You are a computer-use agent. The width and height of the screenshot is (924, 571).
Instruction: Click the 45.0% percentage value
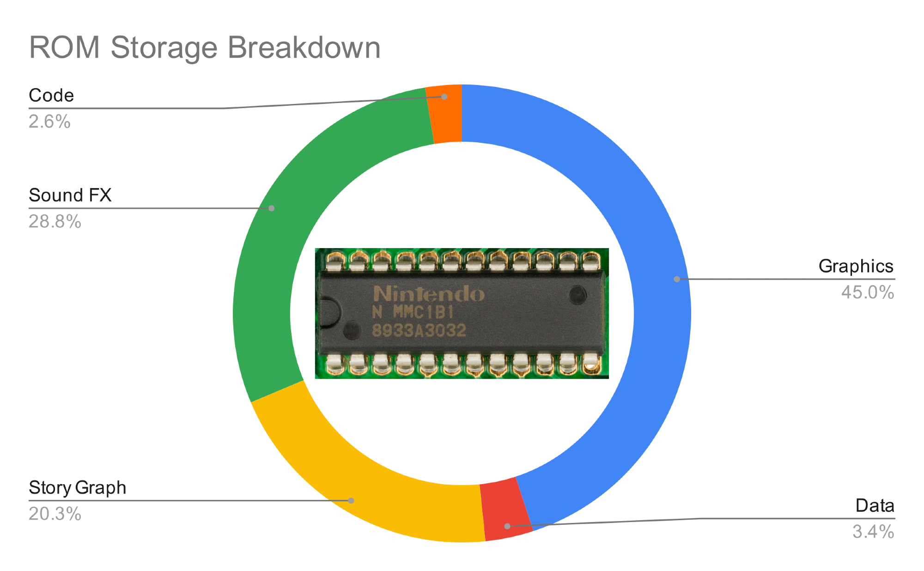tap(867, 292)
